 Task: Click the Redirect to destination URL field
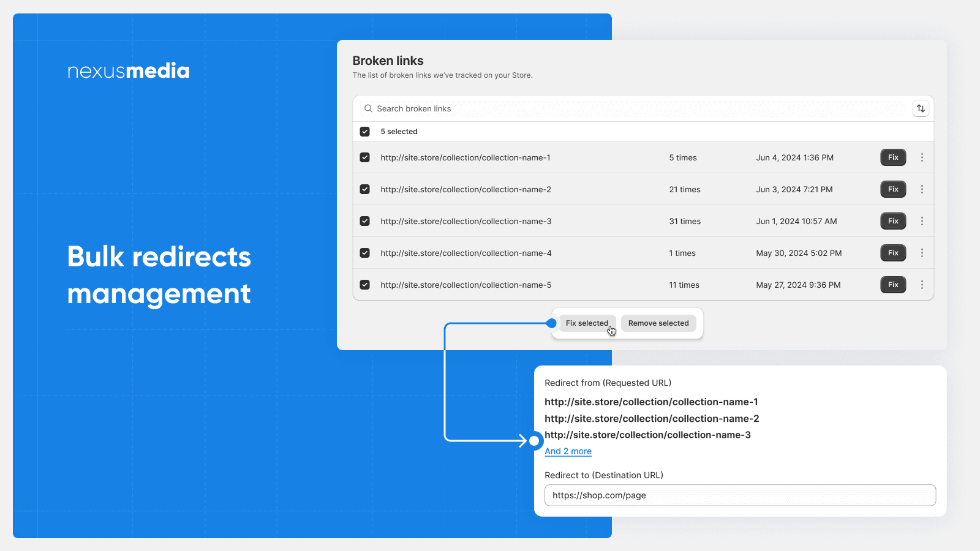(x=740, y=495)
